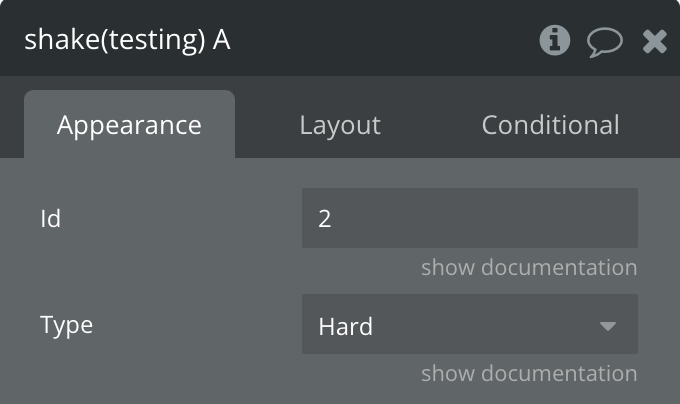Show documentation for the Id field
The image size is (680, 404).
(528, 268)
